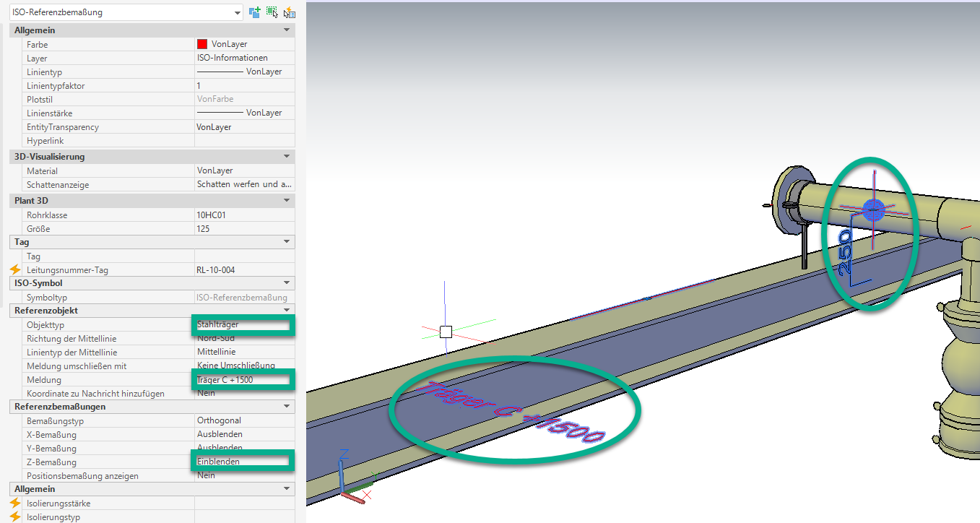Screen dimensions: 980x523
Task: Click the red Farbe color swatch
Action: pos(202,44)
